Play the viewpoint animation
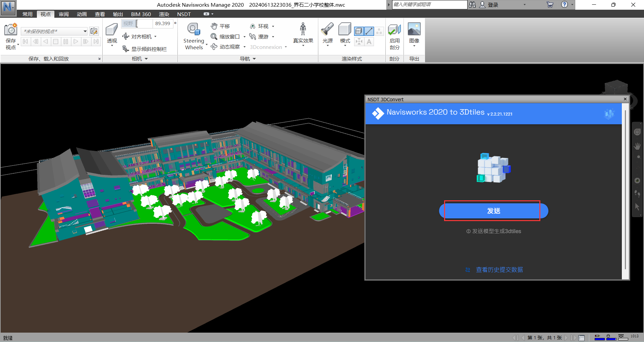 (76, 42)
